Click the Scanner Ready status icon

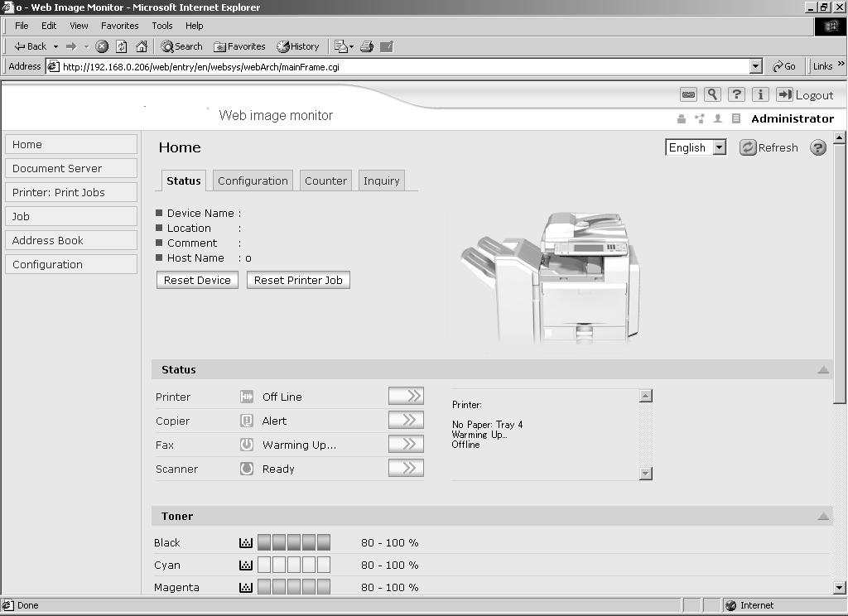247,469
